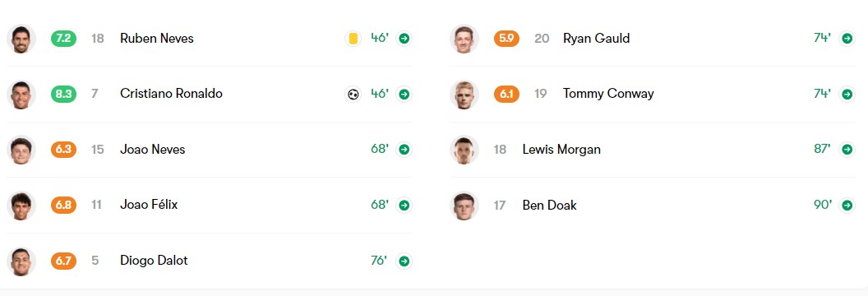Viewport: 868px width, 296px height.
Task: Click Diogo Dalot's substitution arrow icon
Action: (404, 261)
